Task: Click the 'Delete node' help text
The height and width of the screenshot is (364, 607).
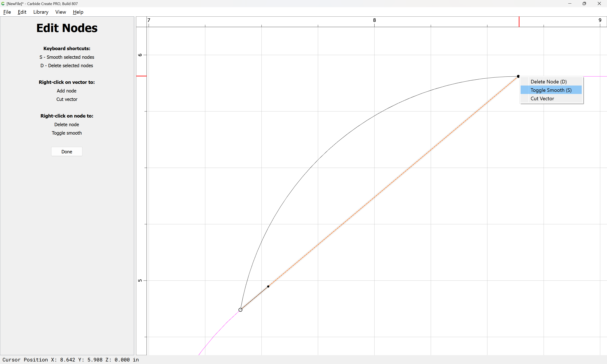Action: (x=67, y=125)
